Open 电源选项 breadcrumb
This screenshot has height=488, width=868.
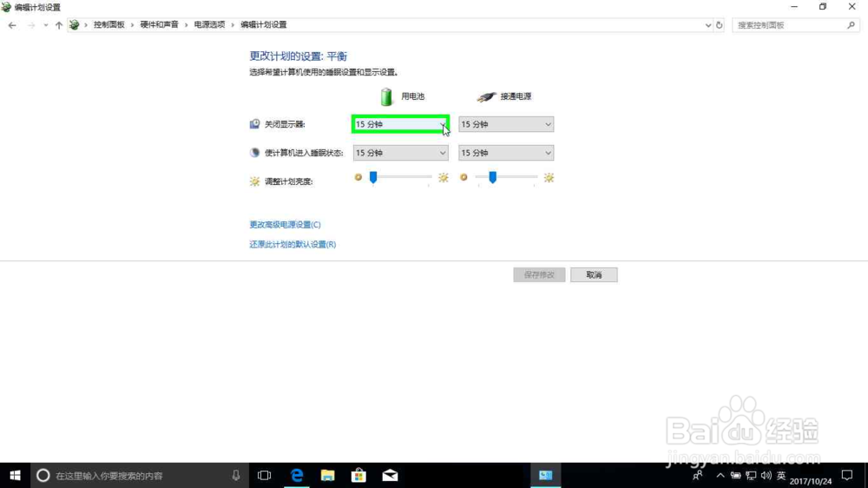(209, 25)
